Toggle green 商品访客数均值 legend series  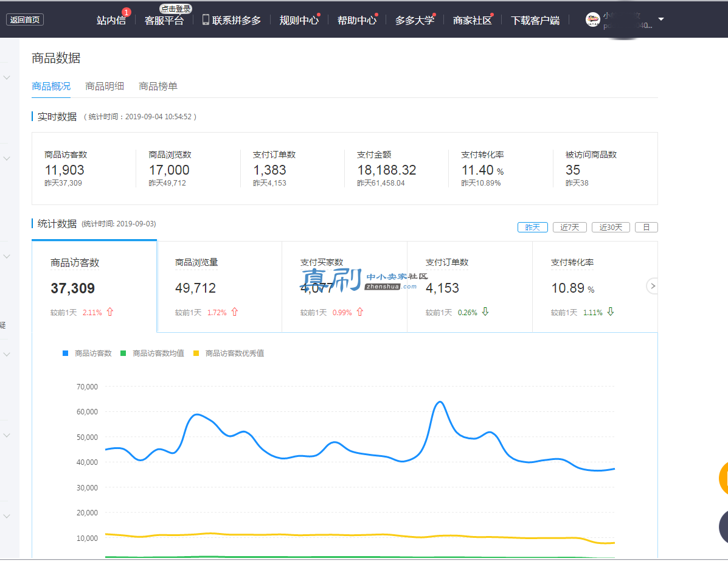pos(152,354)
